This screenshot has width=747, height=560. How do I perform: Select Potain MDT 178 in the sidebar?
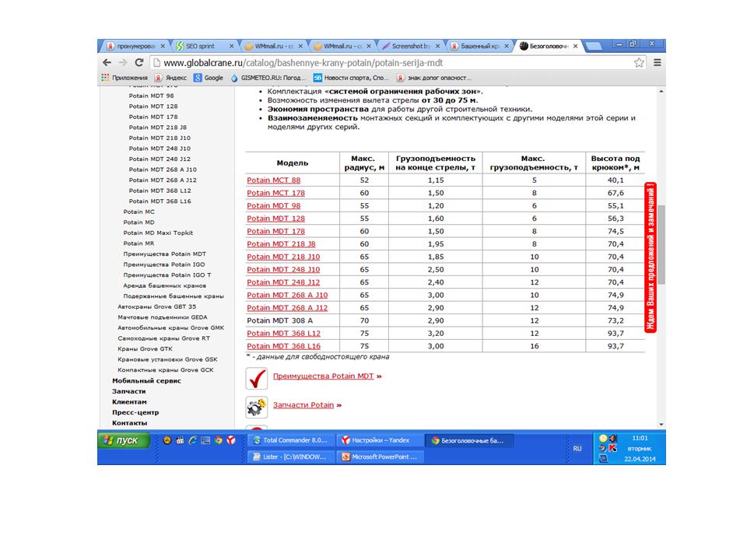pos(153,117)
